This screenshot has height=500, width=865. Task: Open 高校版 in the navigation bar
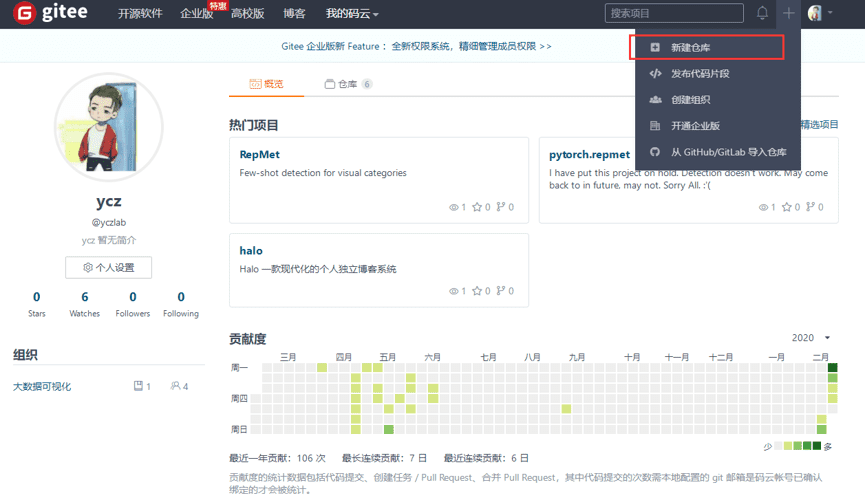pyautogui.click(x=248, y=13)
